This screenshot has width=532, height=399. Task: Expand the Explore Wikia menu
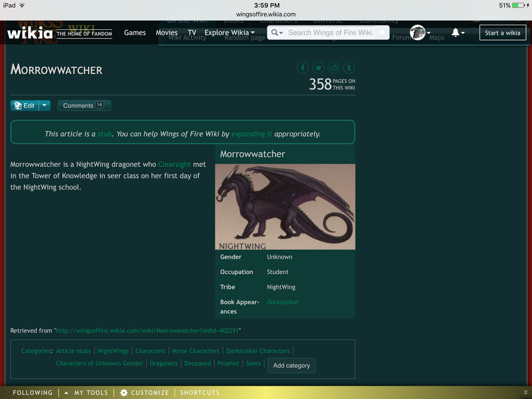click(x=229, y=33)
